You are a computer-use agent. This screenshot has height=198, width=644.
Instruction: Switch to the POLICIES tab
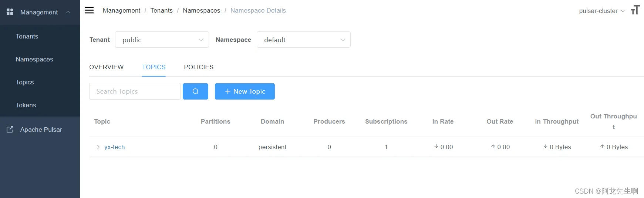199,67
